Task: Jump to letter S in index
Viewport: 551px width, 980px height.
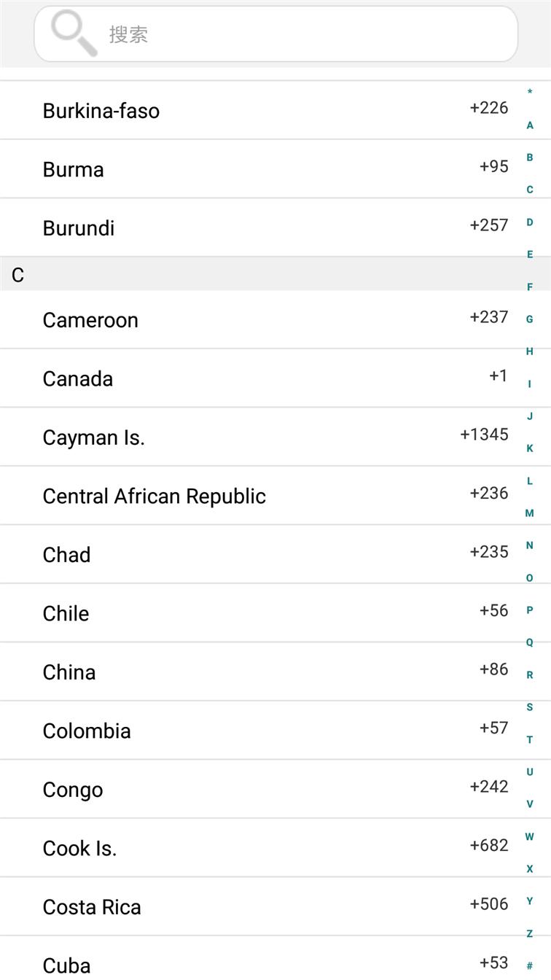Action: tap(530, 707)
